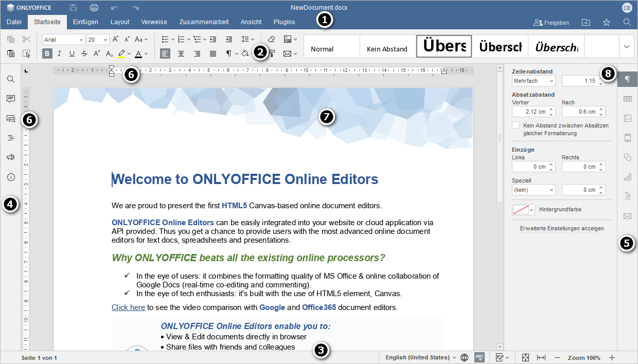The width and height of the screenshot is (638, 364).
Task: Open English (United States) language selector
Action: (x=421, y=357)
